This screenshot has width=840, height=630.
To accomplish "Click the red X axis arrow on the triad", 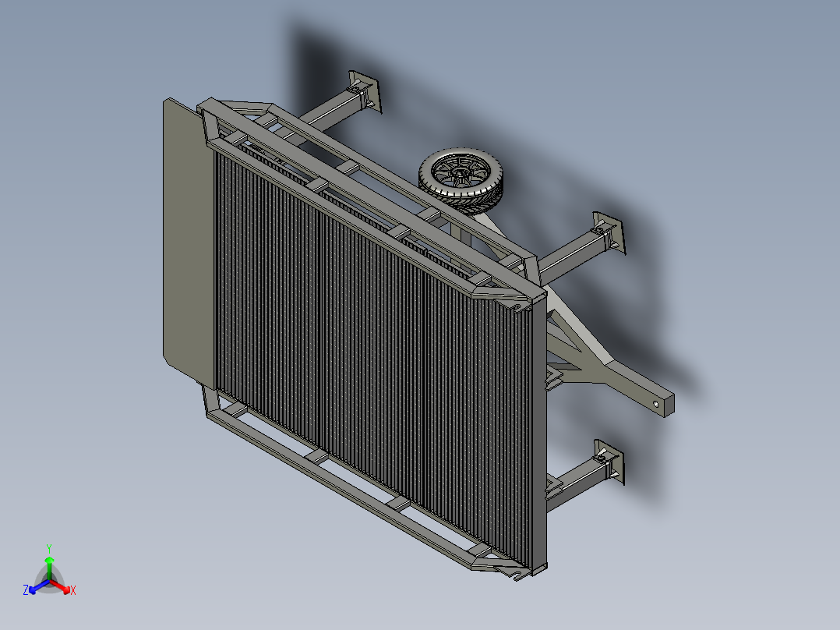I will (x=61, y=586).
